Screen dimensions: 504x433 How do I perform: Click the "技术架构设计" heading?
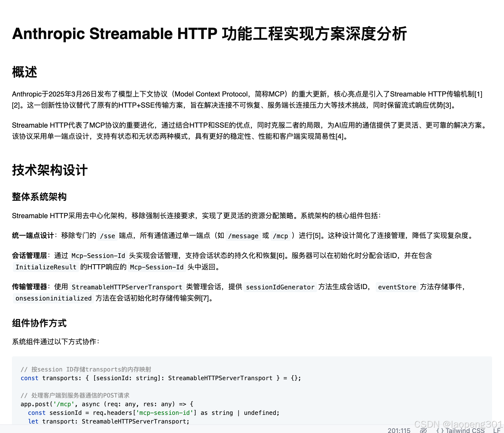(x=50, y=170)
